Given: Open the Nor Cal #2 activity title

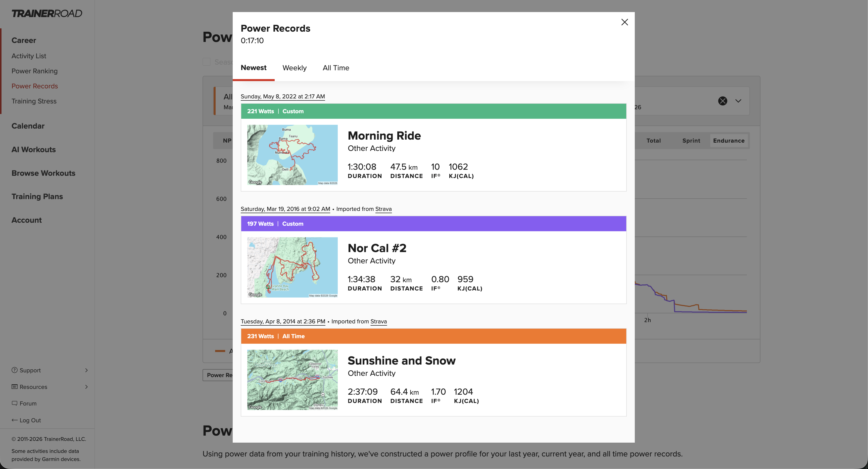Looking at the screenshot, I should click(377, 248).
